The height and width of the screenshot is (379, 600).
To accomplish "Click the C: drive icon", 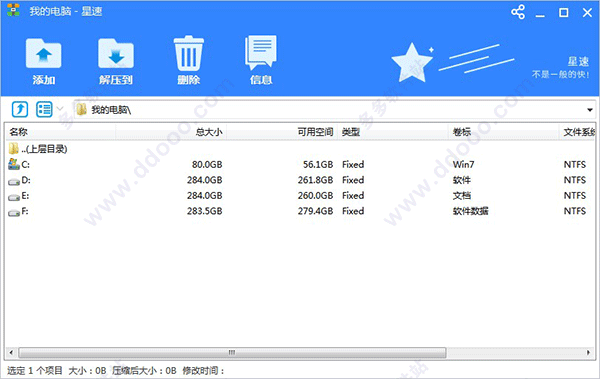I will pos(14,164).
